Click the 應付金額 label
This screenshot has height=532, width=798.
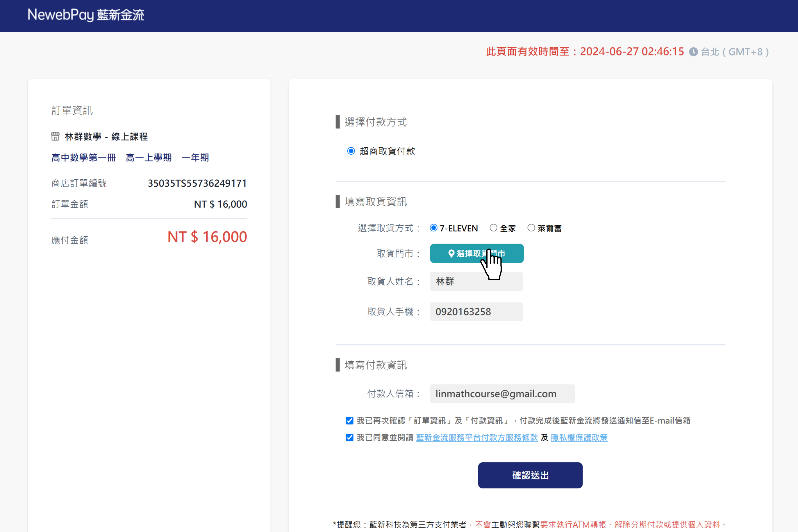pyautogui.click(x=69, y=240)
